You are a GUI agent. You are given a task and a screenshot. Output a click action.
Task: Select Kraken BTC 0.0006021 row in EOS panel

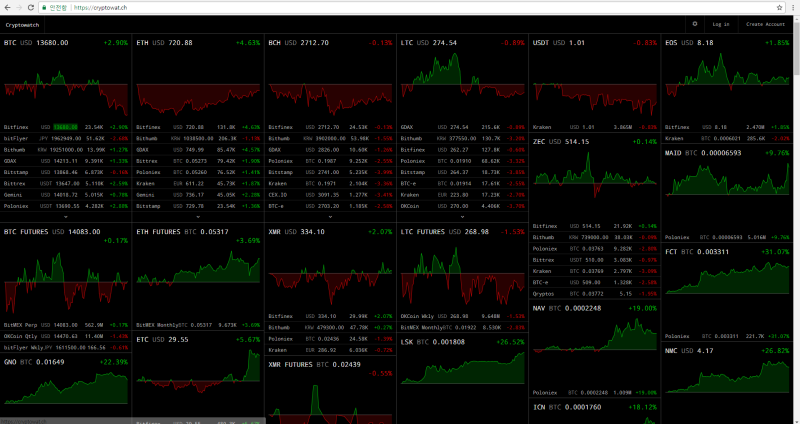tap(727, 138)
